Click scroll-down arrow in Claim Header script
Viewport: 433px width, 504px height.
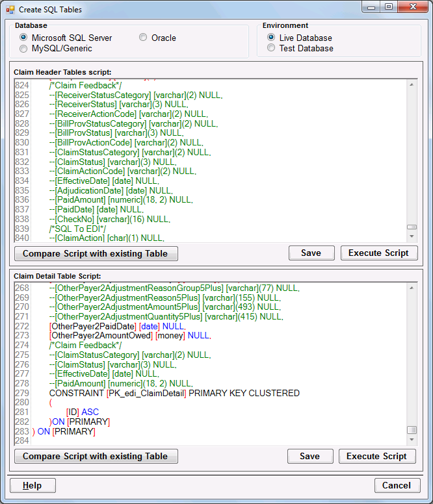(412, 236)
